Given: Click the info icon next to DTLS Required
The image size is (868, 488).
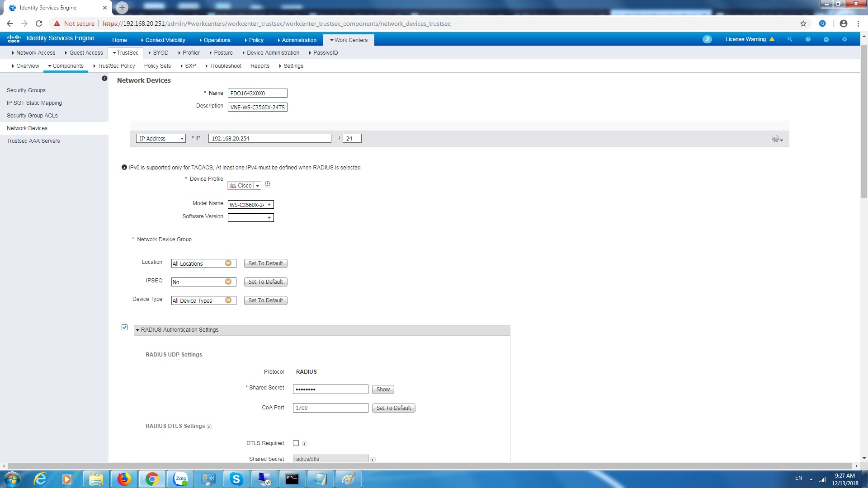Looking at the screenshot, I should pyautogui.click(x=304, y=443).
